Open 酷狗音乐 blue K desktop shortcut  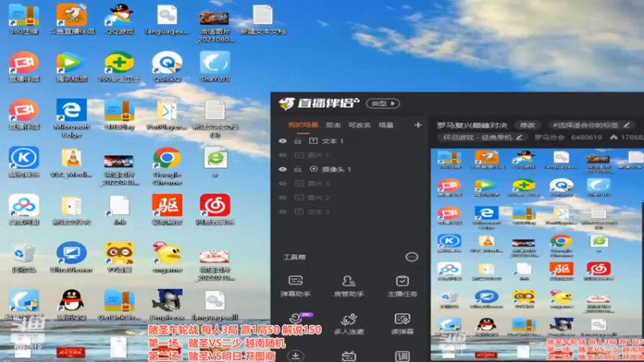point(24,162)
